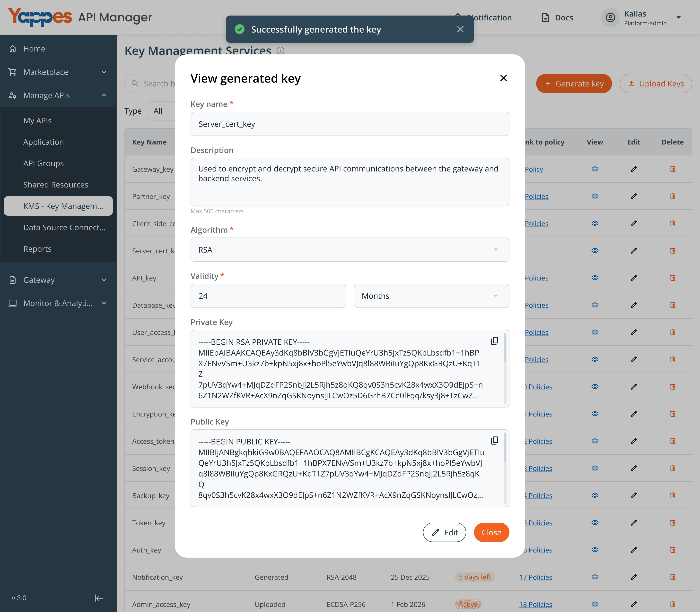This screenshot has width=700, height=612.
Task: Copy the private key to clipboard
Action: point(495,341)
